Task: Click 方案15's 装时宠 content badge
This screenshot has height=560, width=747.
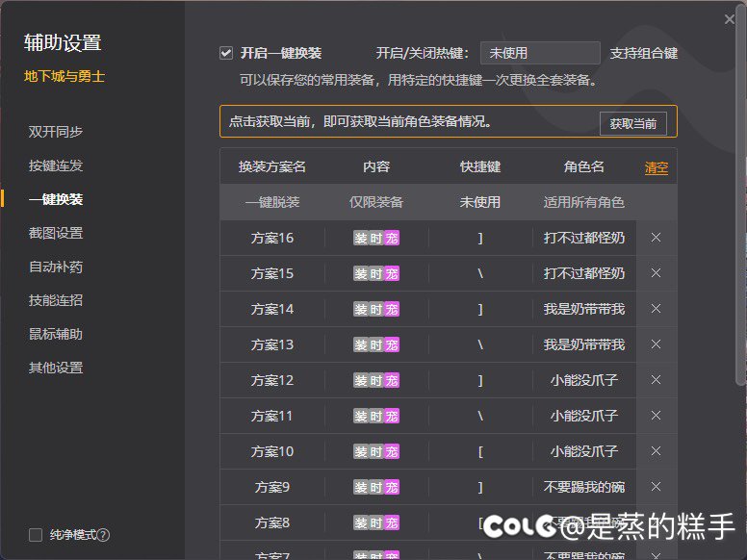Action: pyautogui.click(x=376, y=273)
